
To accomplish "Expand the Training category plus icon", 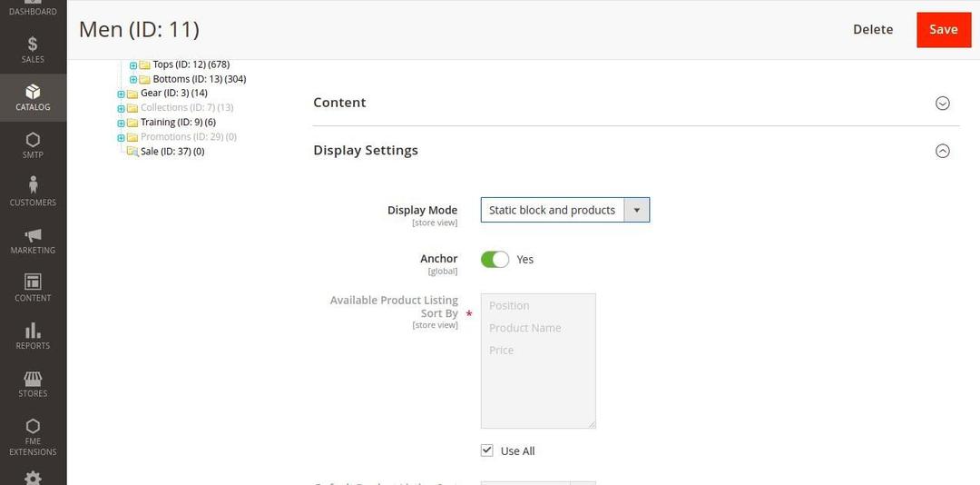I will click(121, 123).
